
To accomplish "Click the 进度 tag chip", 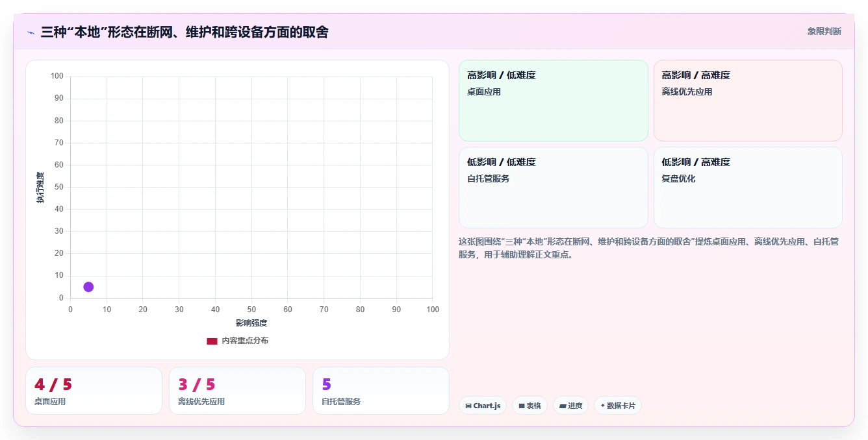I will [x=571, y=406].
